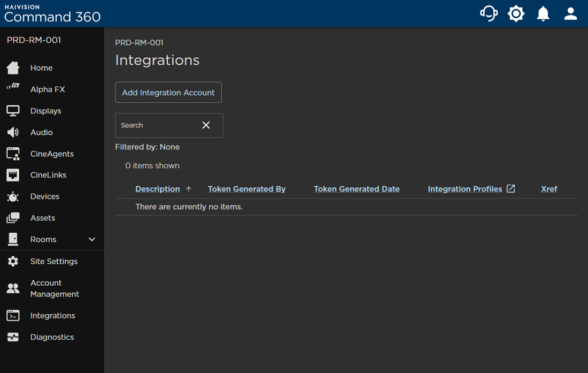Viewport: 588px width, 373px height.
Task: Sort by Token Generated By column
Action: click(x=247, y=189)
